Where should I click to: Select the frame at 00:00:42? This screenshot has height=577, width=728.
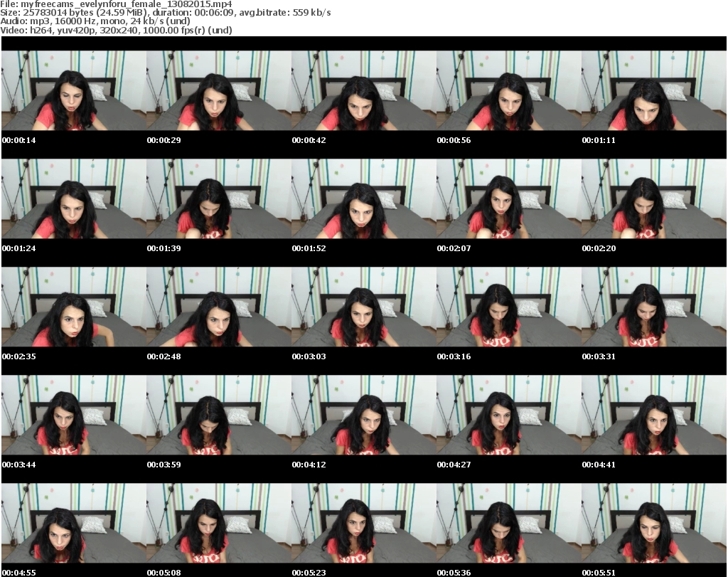[x=363, y=90]
